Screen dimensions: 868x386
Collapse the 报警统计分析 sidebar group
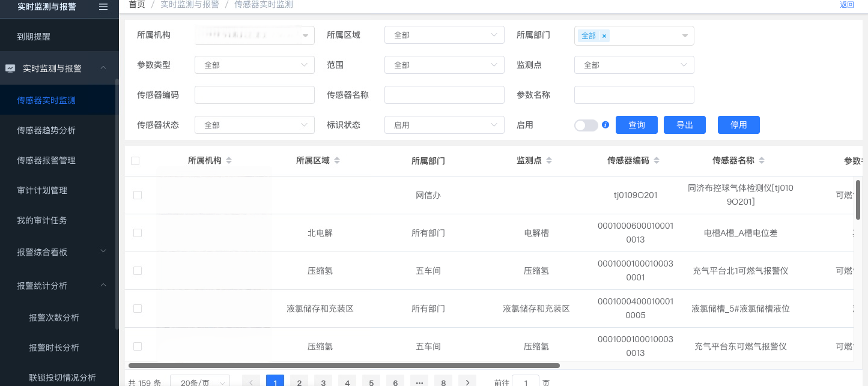103,286
